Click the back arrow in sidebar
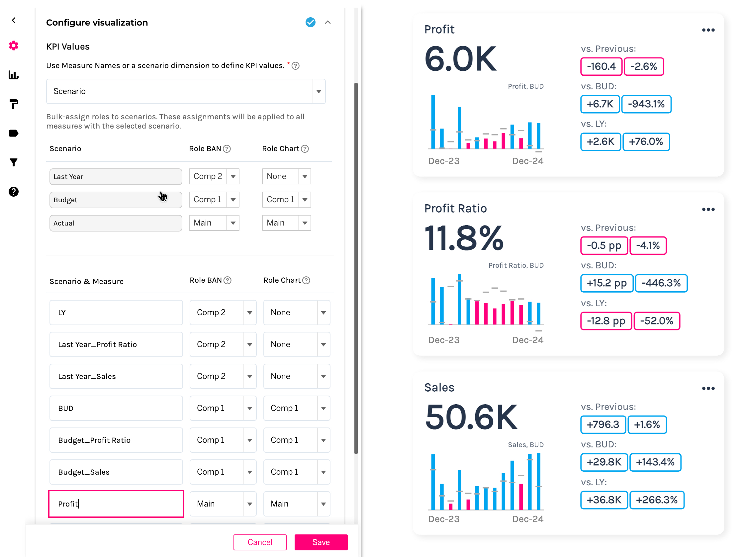This screenshot has width=741, height=560. tap(14, 21)
